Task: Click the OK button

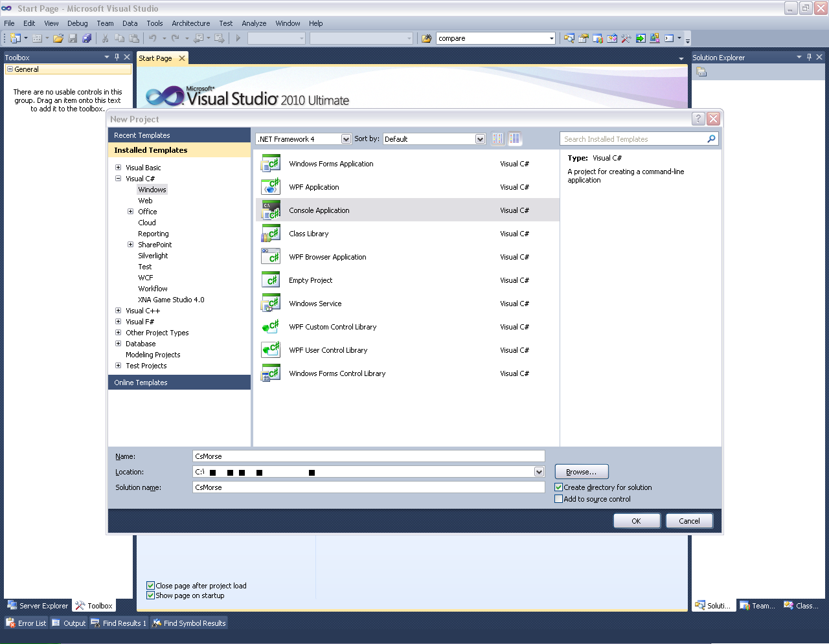Action: (637, 521)
